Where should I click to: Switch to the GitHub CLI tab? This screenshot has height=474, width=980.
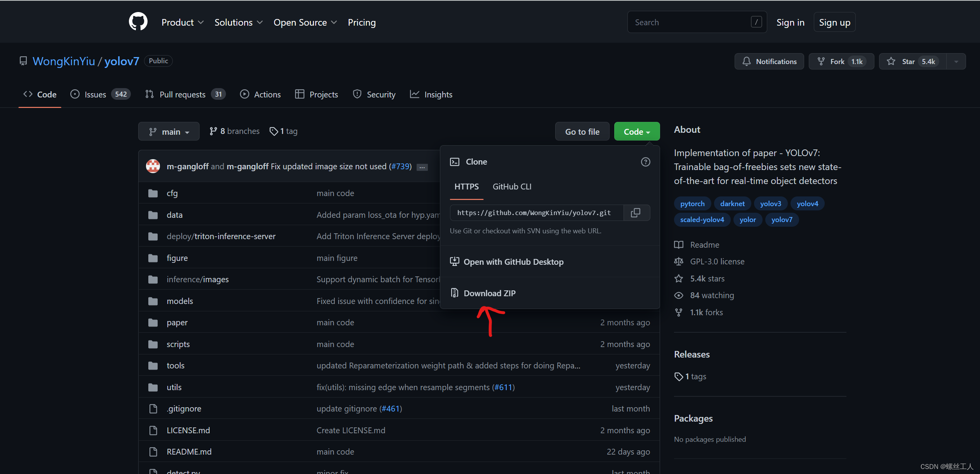(x=512, y=187)
